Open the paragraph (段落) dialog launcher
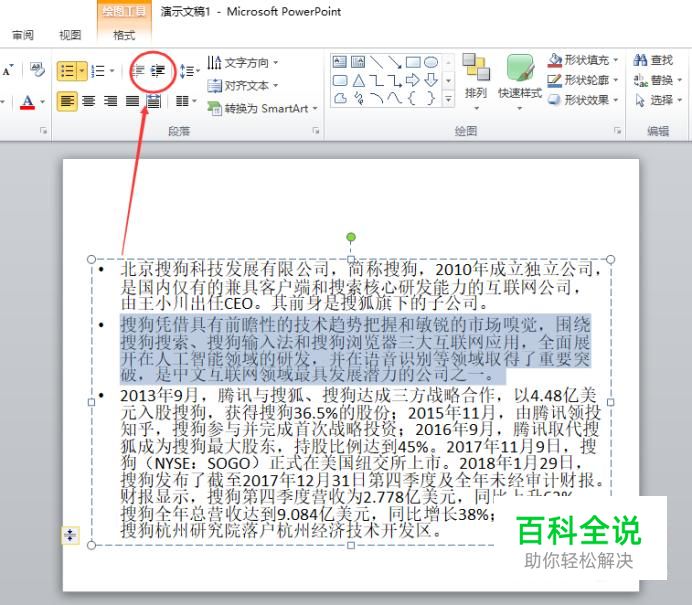 [316, 131]
